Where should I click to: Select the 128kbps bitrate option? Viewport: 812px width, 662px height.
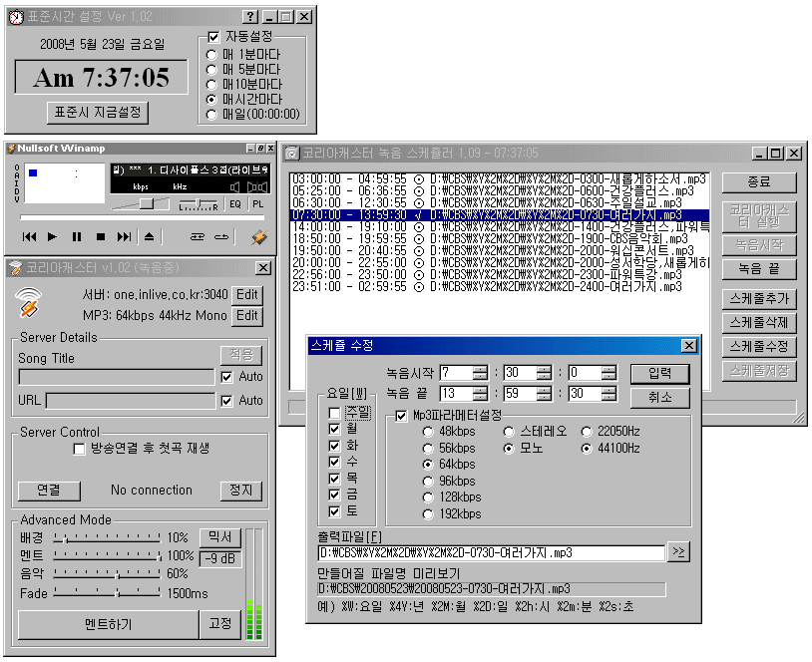click(429, 496)
